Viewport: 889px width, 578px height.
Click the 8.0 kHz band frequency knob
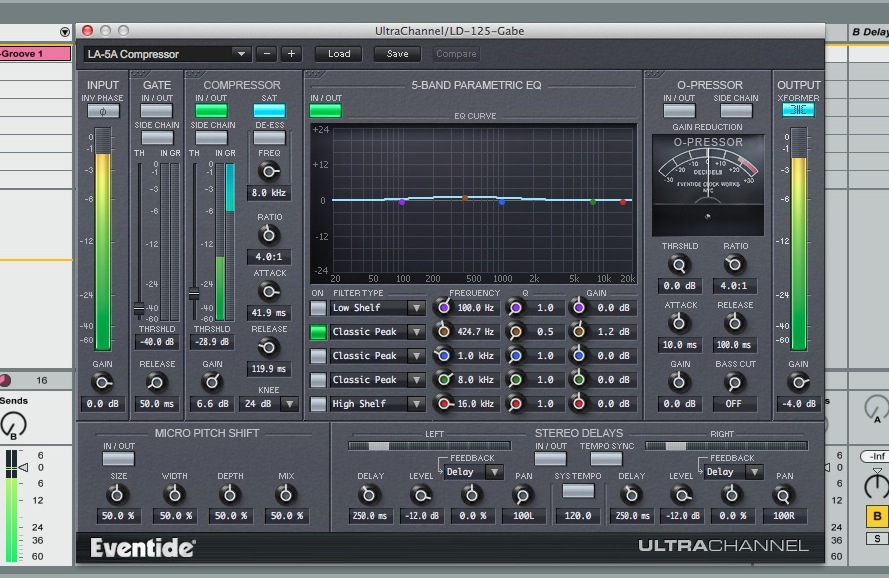pyautogui.click(x=443, y=379)
